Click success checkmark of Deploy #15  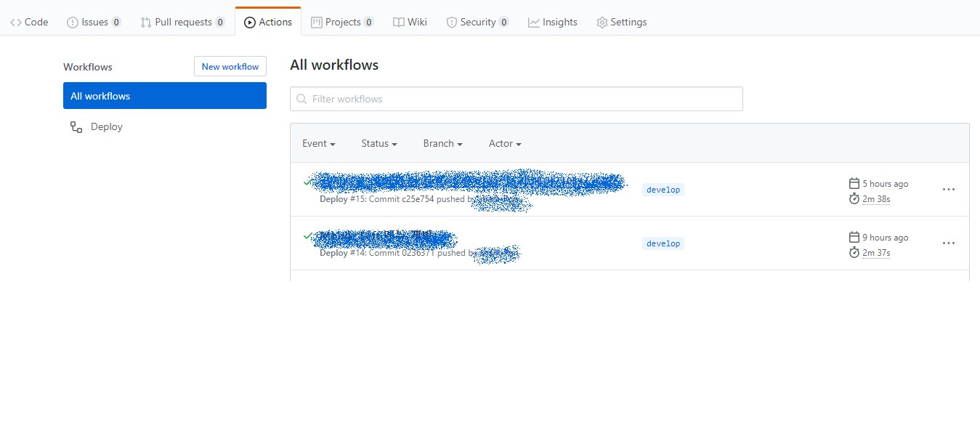308,182
